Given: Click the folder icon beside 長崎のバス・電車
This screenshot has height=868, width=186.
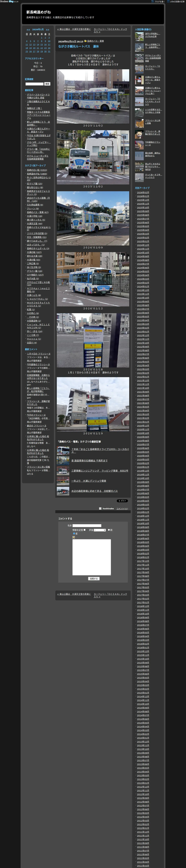Looking at the screenshot, I should point(85,41).
